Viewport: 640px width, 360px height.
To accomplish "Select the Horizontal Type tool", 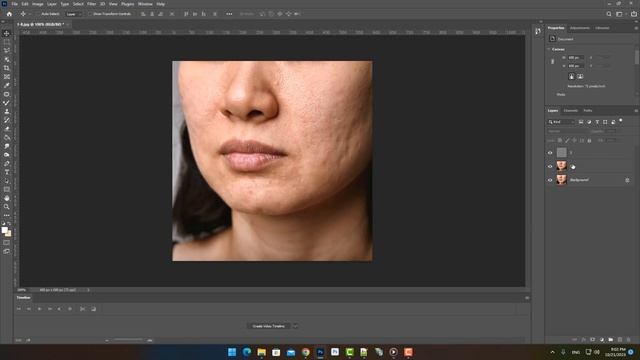I will coord(7,172).
